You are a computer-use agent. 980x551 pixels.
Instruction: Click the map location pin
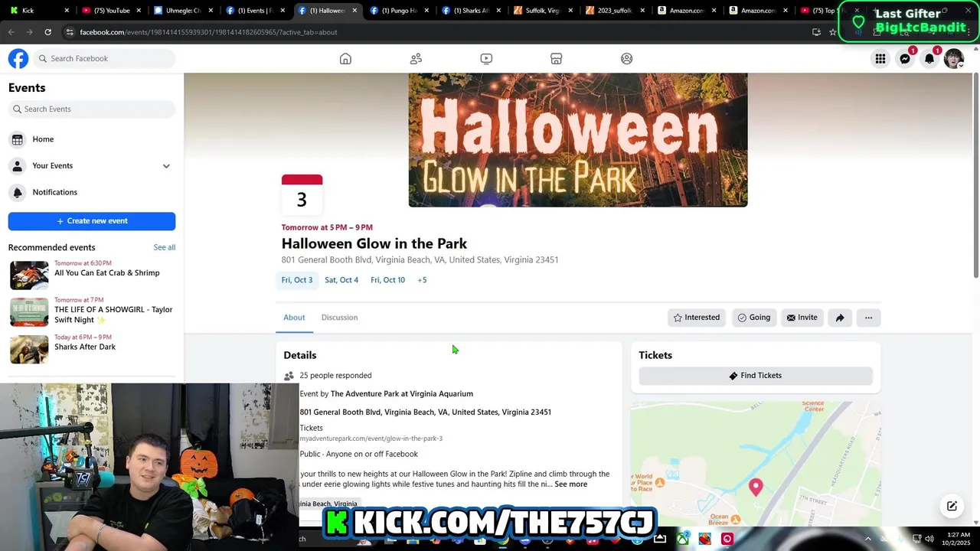click(x=756, y=487)
